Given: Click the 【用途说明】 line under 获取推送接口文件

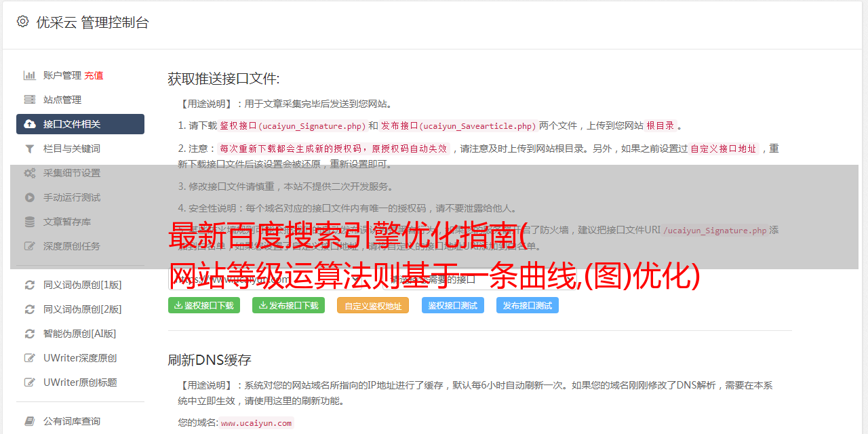Looking at the screenshot, I should (x=285, y=104).
